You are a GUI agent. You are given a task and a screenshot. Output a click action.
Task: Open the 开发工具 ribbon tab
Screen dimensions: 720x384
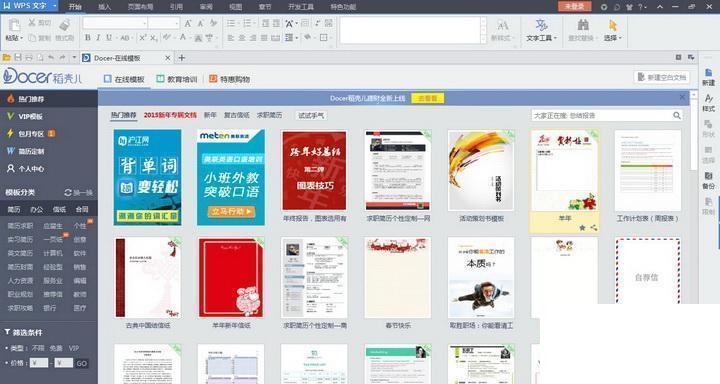click(301, 7)
